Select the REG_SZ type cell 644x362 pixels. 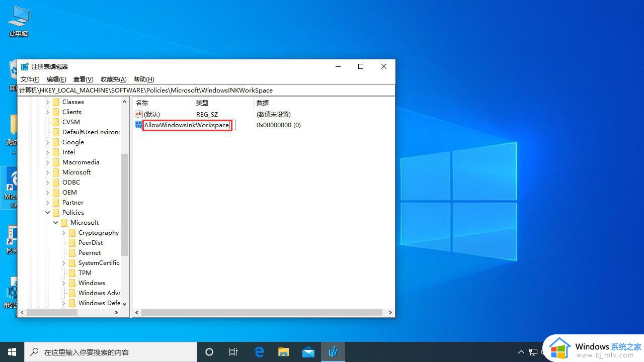click(207, 115)
